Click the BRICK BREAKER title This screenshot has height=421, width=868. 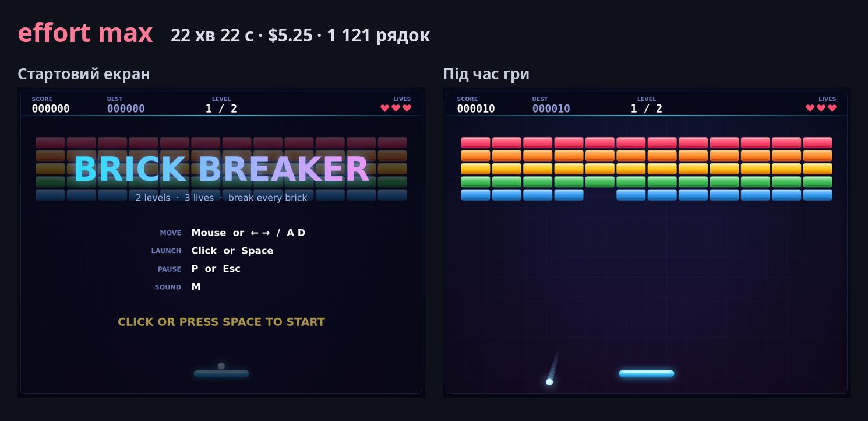(221, 169)
